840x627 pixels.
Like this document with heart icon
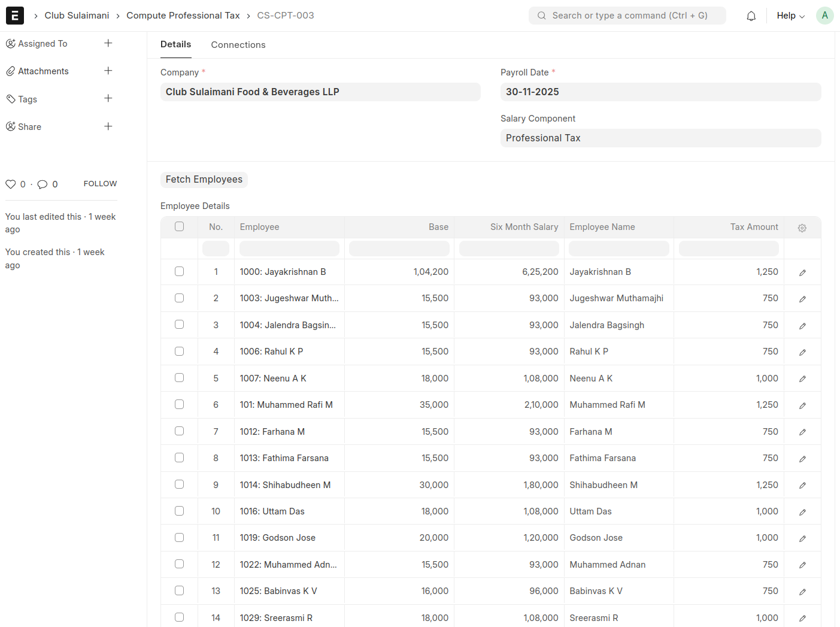[11, 184]
